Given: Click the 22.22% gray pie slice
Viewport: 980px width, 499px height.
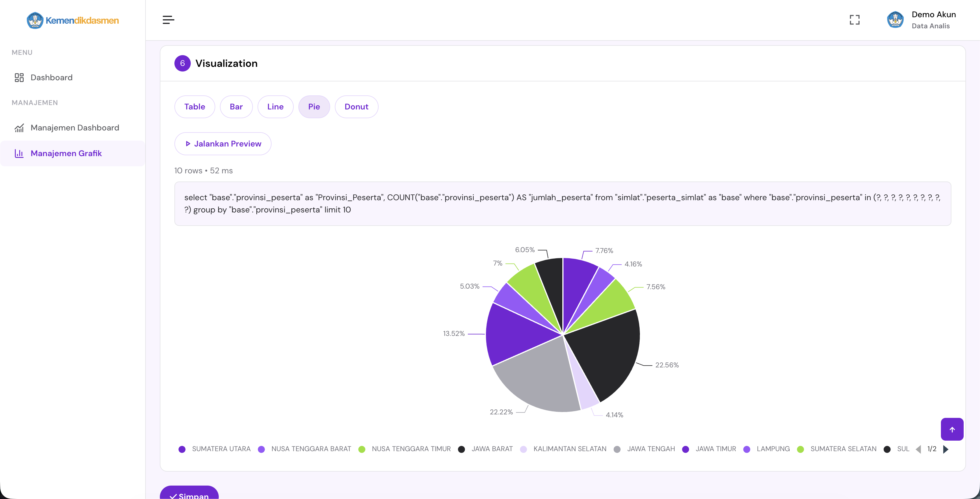Looking at the screenshot, I should coord(540,377).
